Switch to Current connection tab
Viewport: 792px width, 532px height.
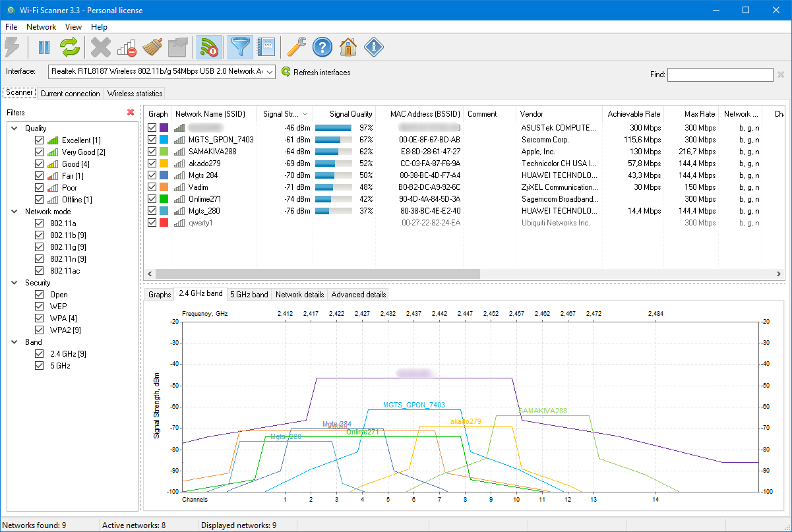click(x=70, y=94)
